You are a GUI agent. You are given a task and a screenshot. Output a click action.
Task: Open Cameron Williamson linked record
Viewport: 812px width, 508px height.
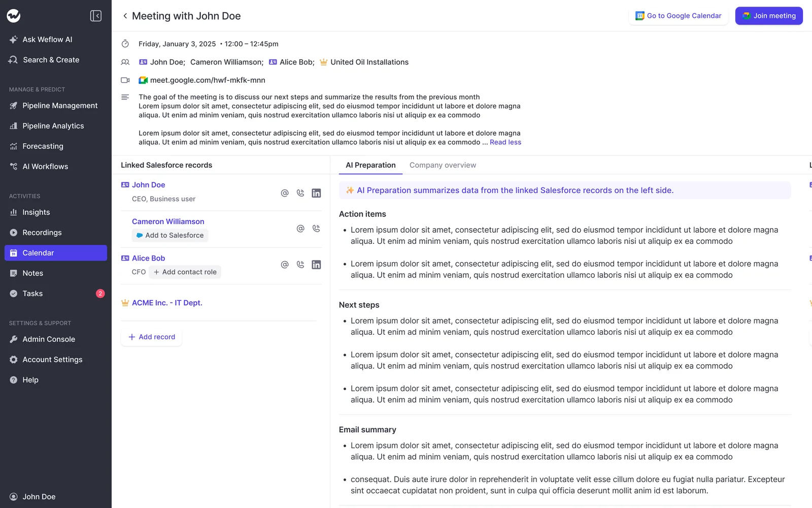click(x=168, y=221)
